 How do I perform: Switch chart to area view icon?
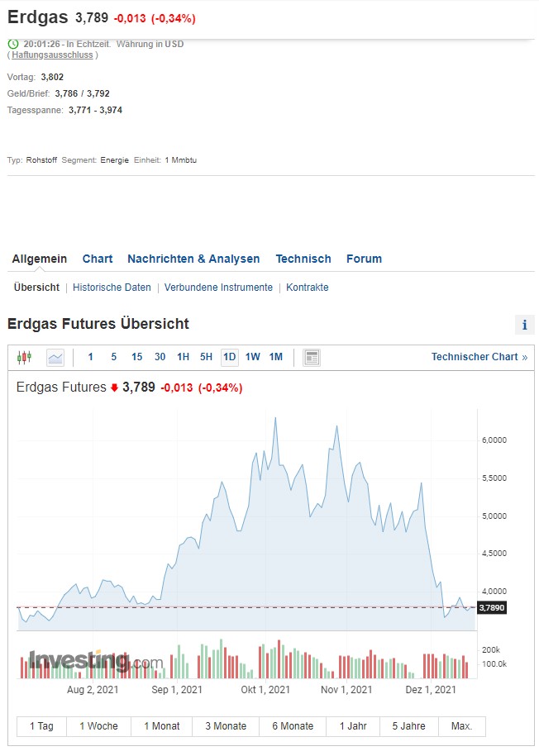tap(55, 357)
